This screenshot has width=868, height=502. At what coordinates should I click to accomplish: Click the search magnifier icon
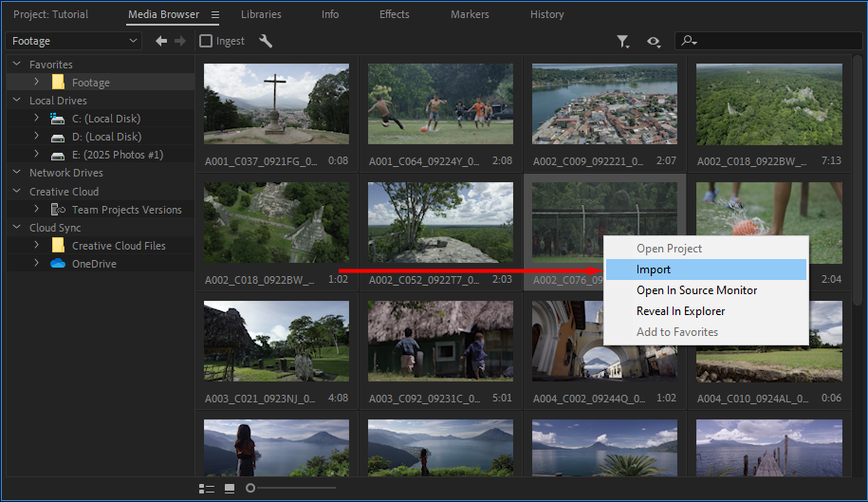[x=689, y=41]
